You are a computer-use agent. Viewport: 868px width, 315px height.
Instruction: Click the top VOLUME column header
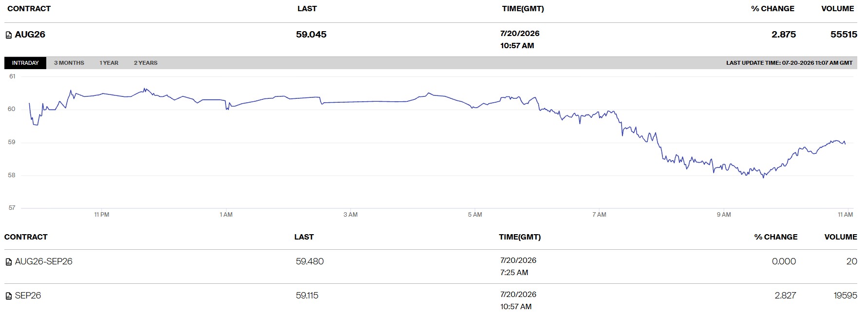(838, 9)
